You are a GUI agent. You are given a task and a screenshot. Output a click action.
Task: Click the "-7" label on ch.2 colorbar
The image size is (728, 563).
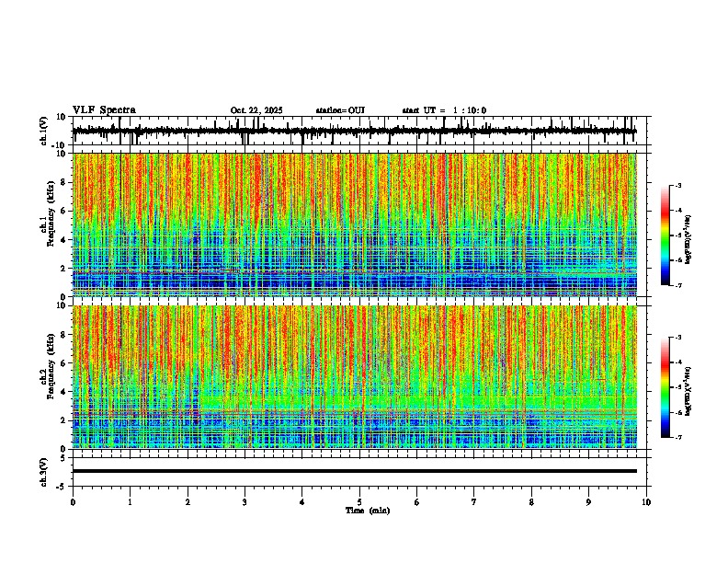pyautogui.click(x=678, y=438)
